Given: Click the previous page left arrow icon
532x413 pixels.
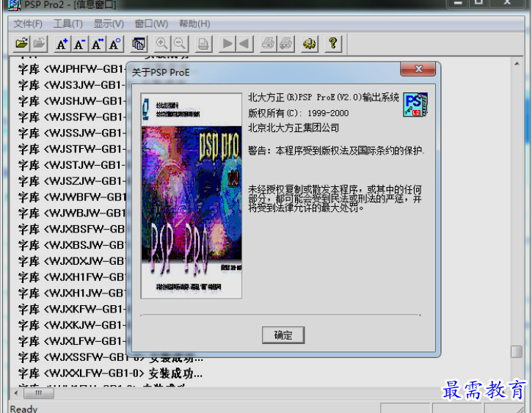Looking at the screenshot, I should (x=244, y=44).
